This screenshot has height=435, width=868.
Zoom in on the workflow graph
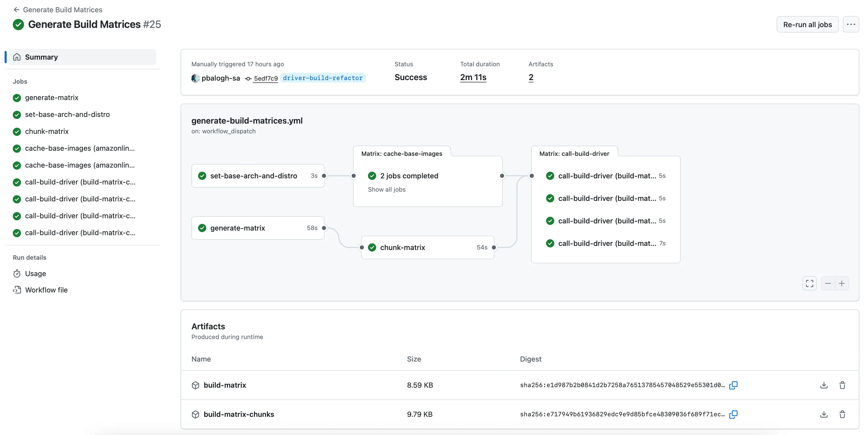842,283
